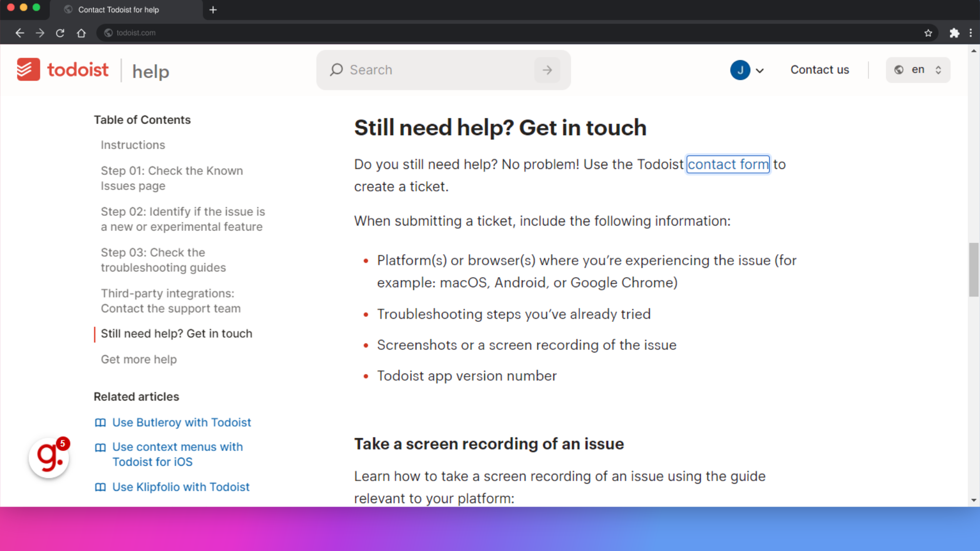980x551 pixels.
Task: Click the Todoist home logo icon
Action: [x=28, y=69]
